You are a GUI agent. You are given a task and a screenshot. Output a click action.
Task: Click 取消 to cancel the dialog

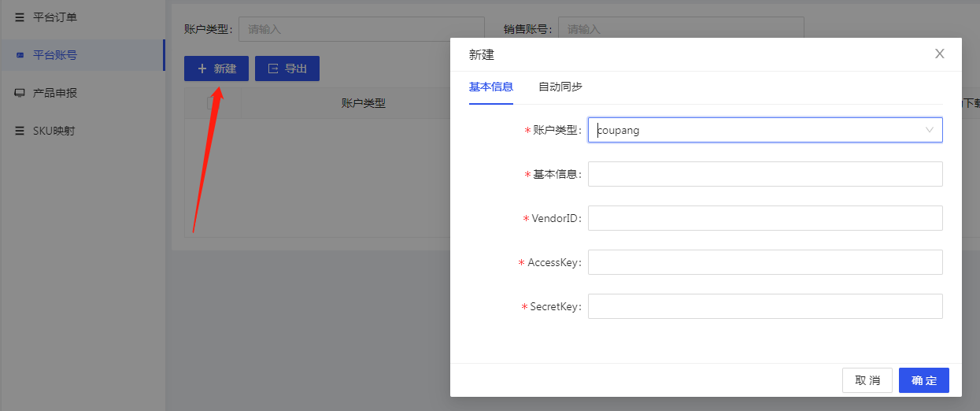coord(867,380)
